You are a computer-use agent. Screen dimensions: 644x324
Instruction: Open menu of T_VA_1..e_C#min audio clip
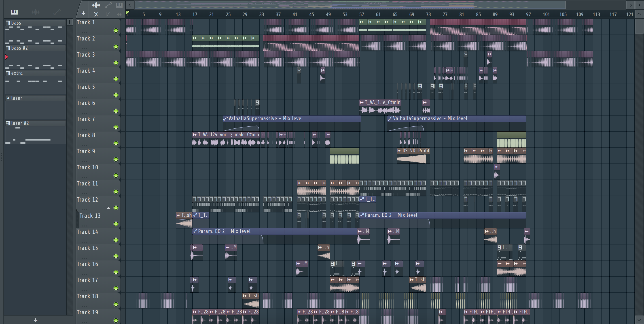pos(362,102)
